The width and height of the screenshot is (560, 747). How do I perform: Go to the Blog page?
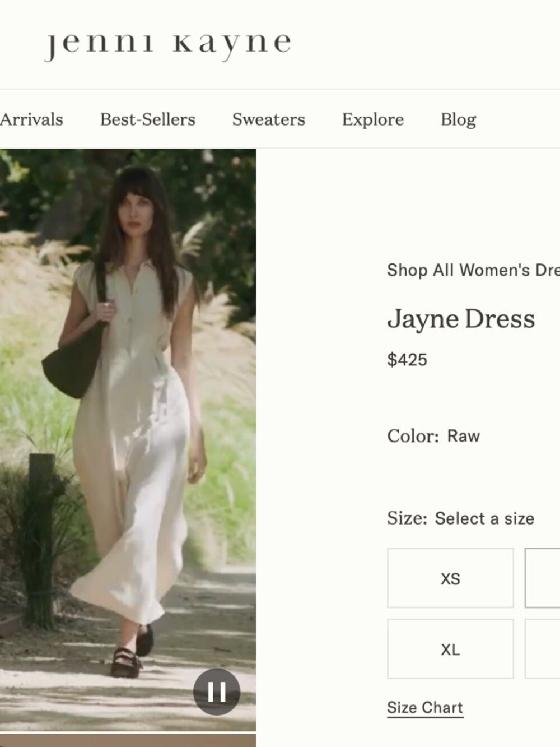459,119
